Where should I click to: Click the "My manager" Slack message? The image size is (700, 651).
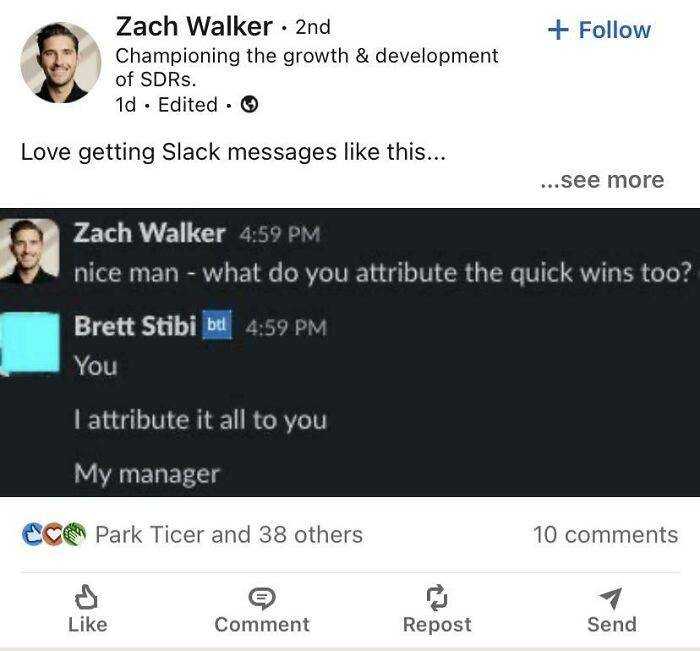tap(146, 474)
